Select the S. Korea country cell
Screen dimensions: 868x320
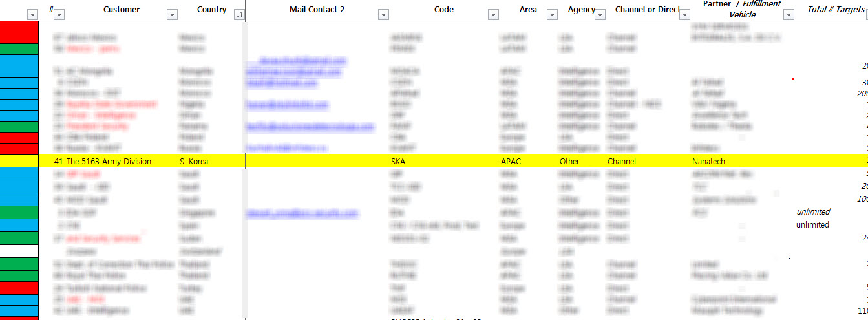(x=194, y=161)
